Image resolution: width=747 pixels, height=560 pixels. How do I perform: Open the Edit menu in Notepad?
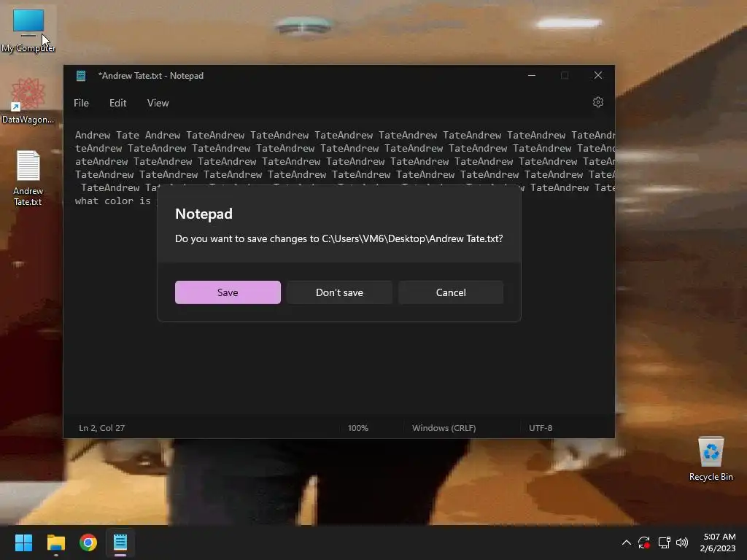[x=117, y=103]
